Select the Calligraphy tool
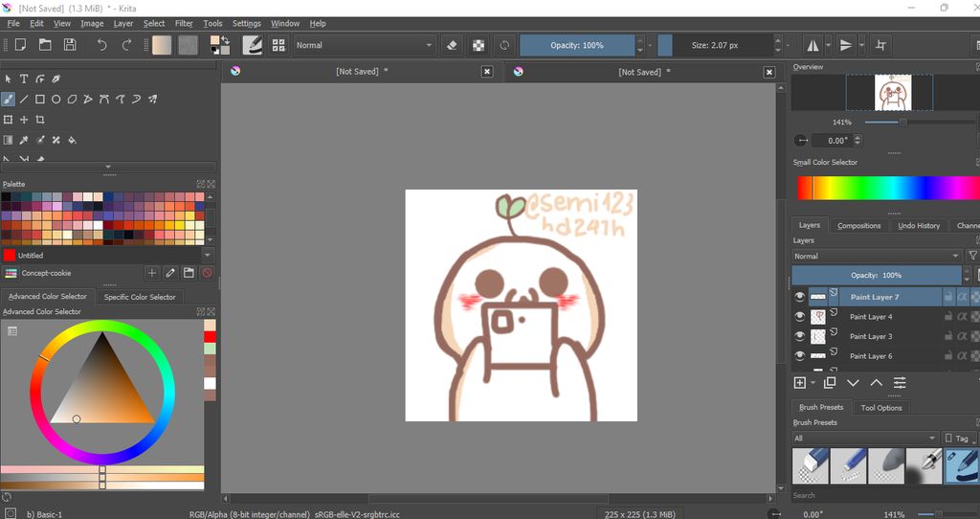 point(56,79)
